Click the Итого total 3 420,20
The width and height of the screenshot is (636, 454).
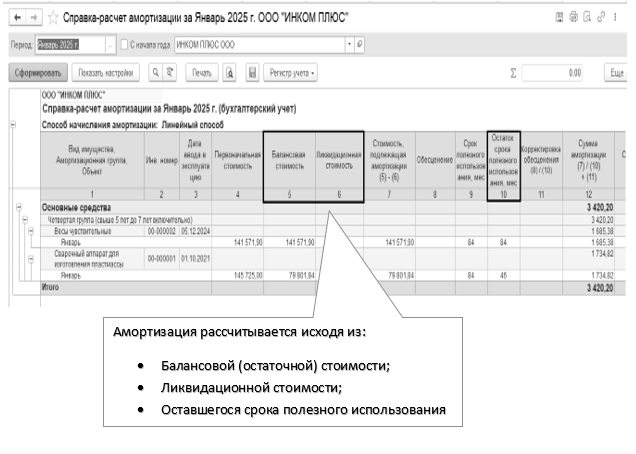600,288
